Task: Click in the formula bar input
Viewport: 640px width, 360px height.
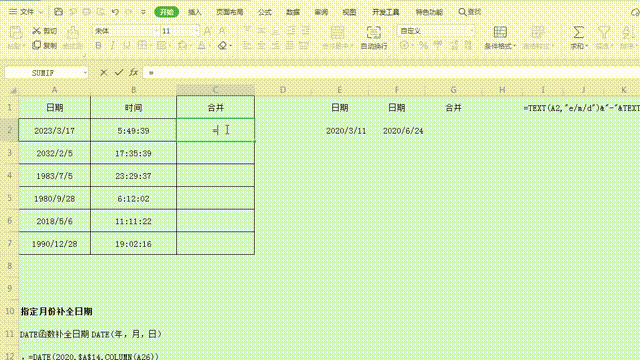Action: 392,73
